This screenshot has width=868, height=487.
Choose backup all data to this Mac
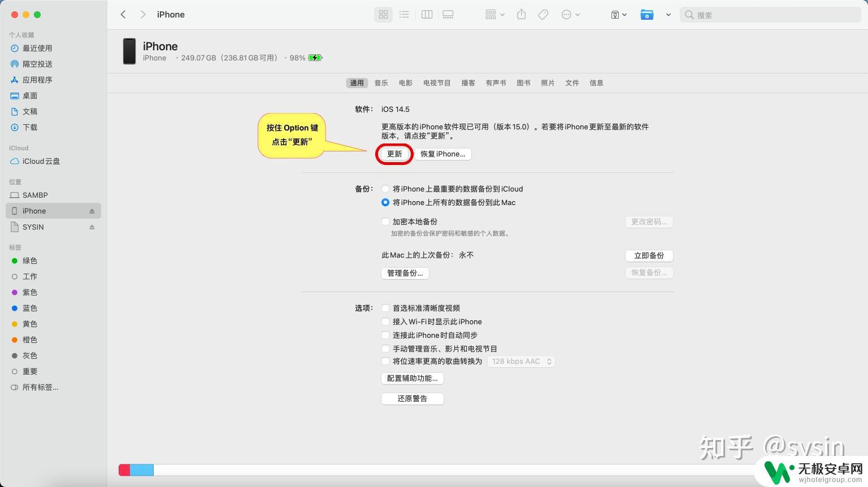click(385, 202)
